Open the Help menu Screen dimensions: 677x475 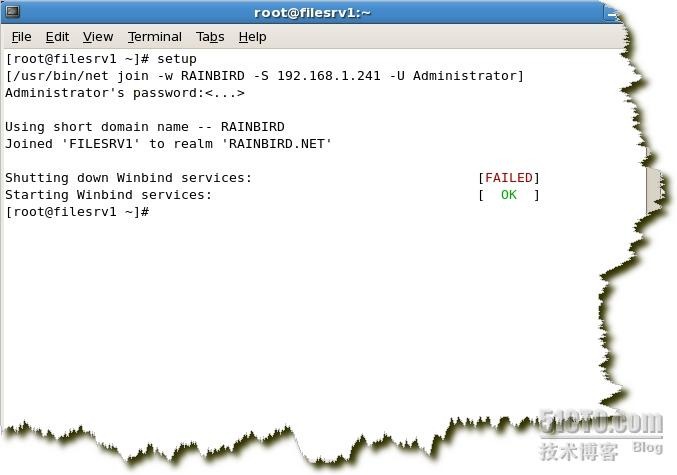pyautogui.click(x=252, y=37)
